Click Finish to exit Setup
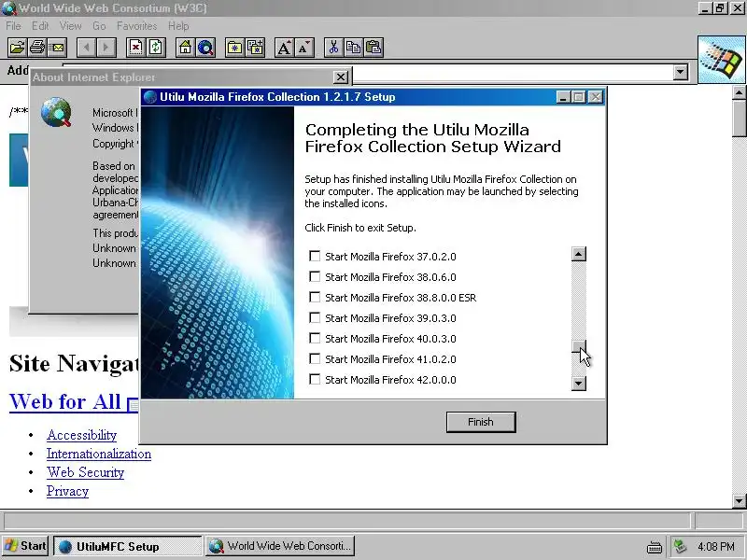 [x=481, y=422]
